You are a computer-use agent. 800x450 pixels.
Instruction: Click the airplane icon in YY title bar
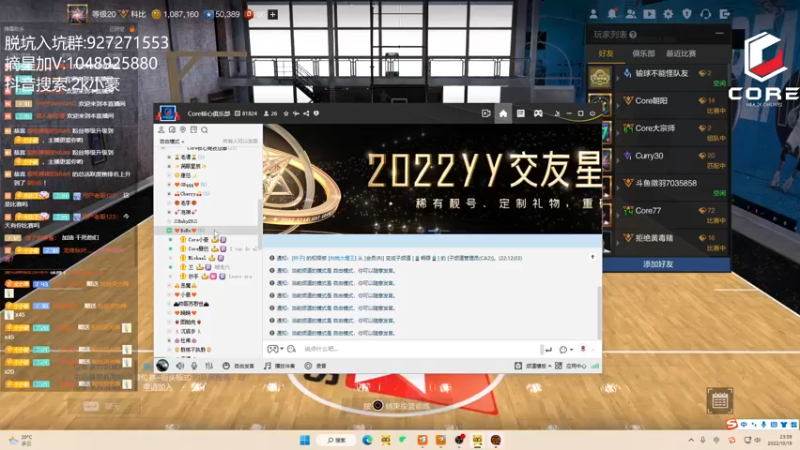click(x=296, y=113)
